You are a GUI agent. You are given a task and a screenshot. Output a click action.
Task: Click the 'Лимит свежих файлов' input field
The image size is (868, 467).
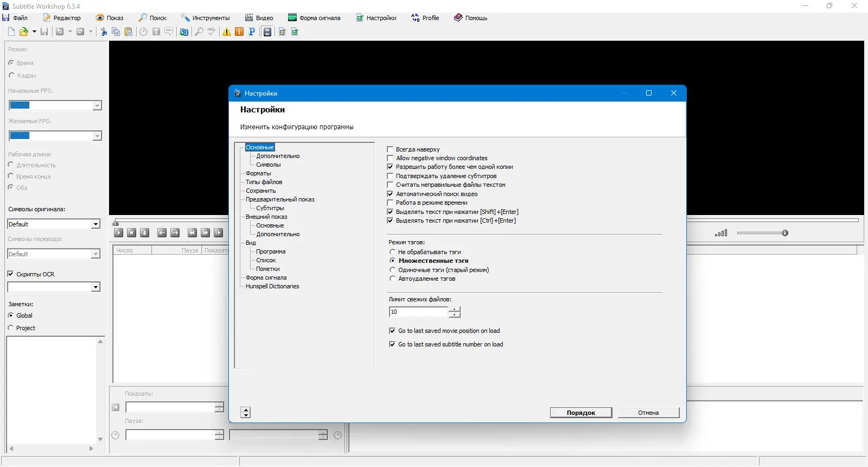click(x=418, y=312)
